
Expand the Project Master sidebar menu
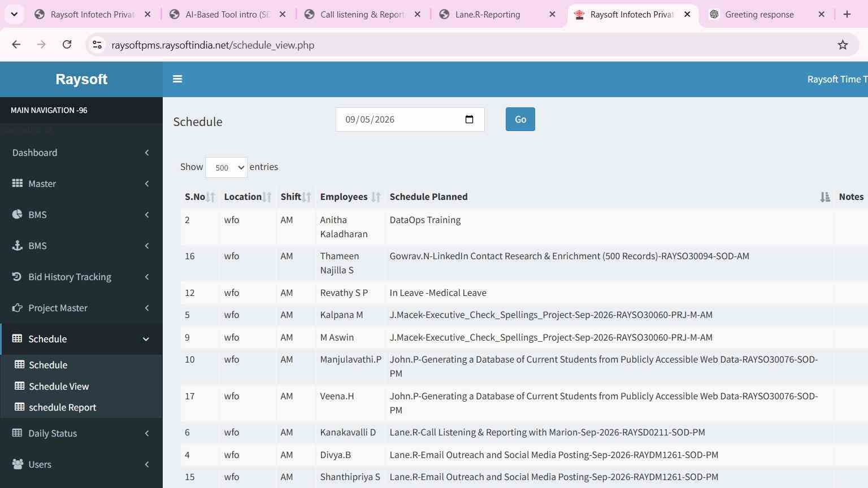pos(81,308)
